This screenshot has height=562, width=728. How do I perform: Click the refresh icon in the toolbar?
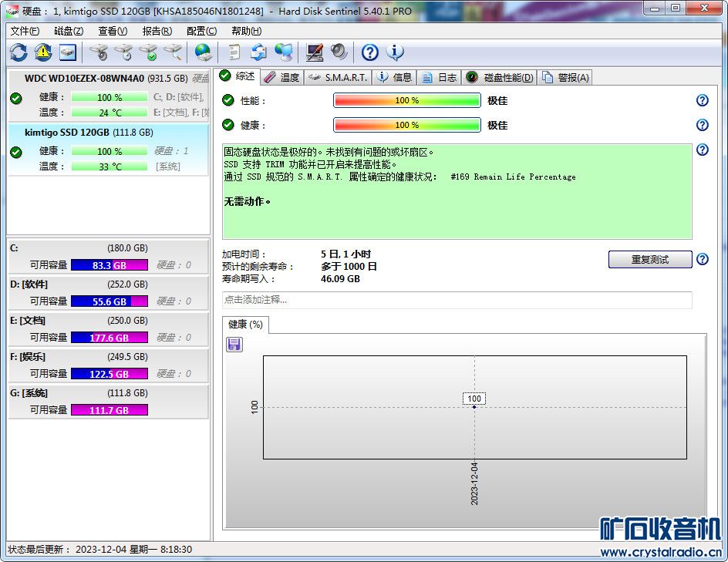coord(19,52)
